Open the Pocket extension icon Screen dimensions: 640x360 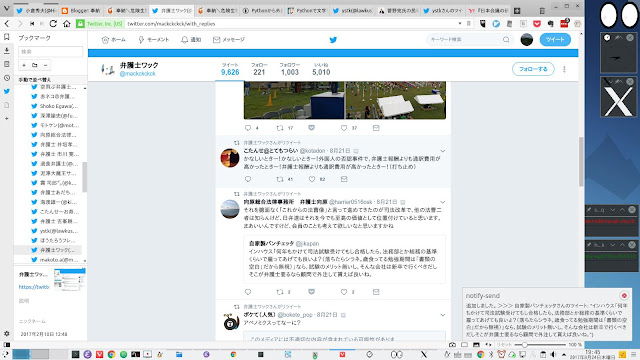click(x=537, y=24)
